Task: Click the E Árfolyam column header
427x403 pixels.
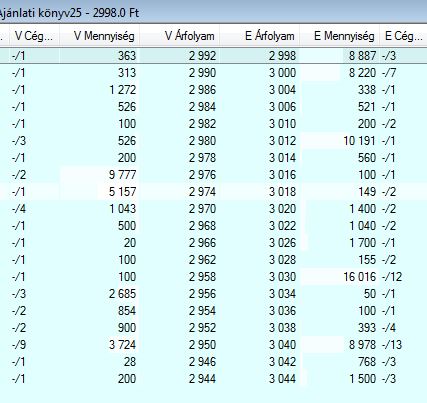Action: [x=260, y=36]
